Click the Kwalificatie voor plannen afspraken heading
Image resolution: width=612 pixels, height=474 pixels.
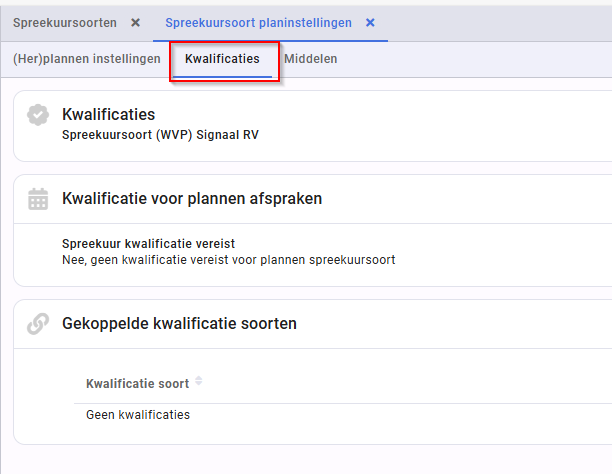tap(192, 198)
